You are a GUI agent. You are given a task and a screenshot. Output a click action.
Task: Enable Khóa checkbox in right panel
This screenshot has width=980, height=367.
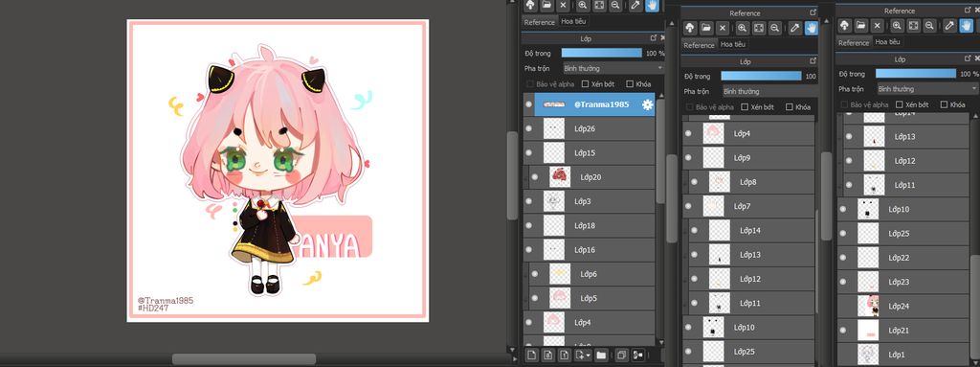click(x=944, y=104)
